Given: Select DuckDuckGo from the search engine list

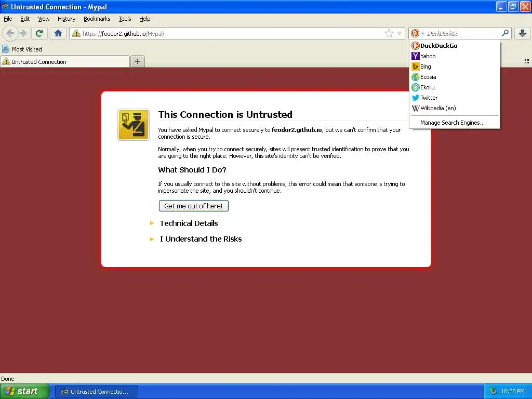Looking at the screenshot, I should click(x=454, y=46).
